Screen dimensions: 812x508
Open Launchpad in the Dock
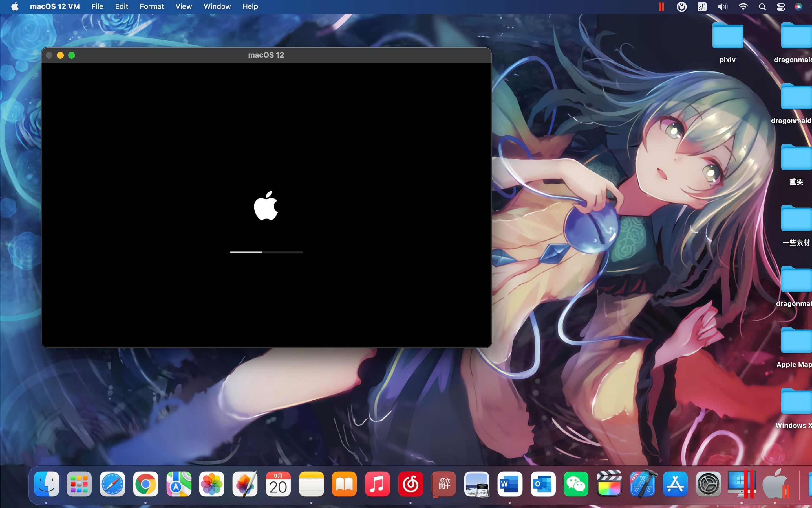(79, 484)
